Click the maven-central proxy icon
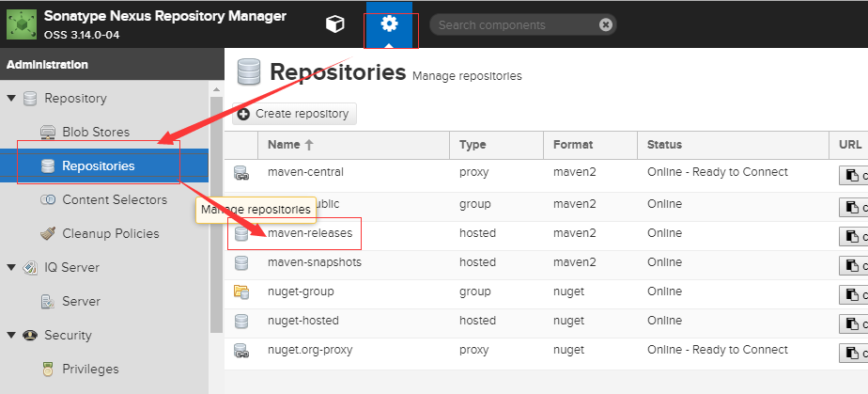The width and height of the screenshot is (868, 394). pos(241,173)
